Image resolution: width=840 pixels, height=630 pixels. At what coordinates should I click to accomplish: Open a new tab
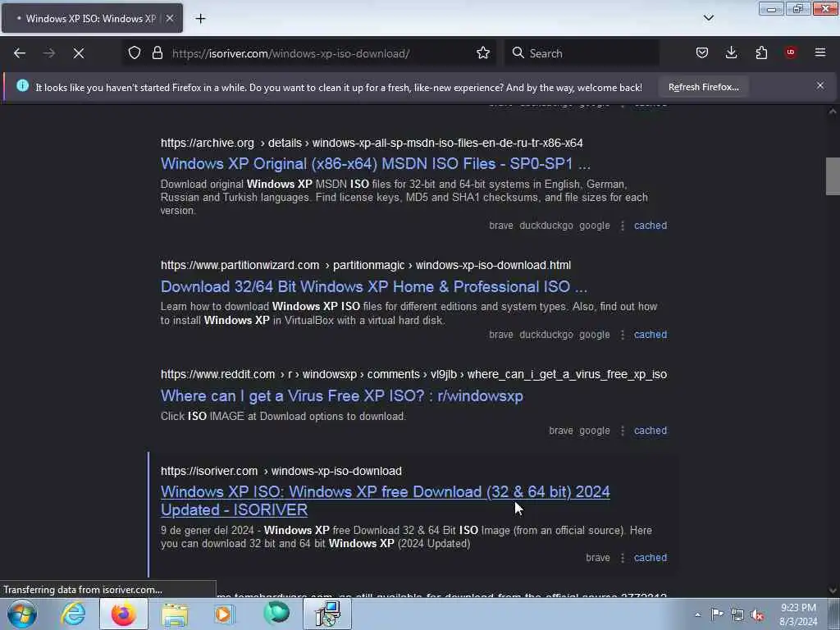(x=200, y=19)
